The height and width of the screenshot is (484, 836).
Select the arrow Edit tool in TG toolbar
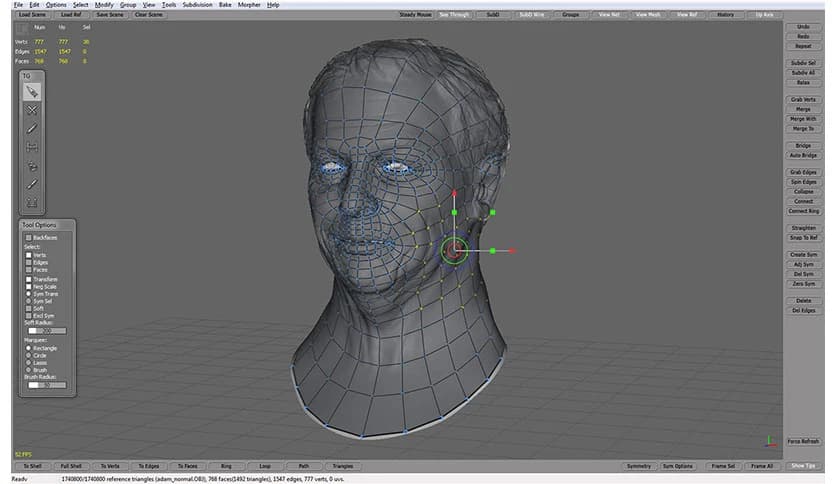(32, 92)
